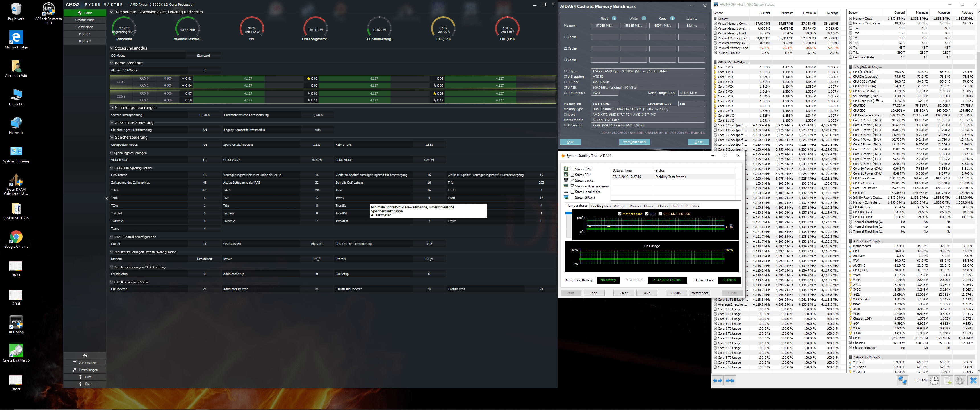Viewport: 980px width, 410px height.
Task: Click HWiNFO expand columns arrows icon
Action: [x=718, y=380]
